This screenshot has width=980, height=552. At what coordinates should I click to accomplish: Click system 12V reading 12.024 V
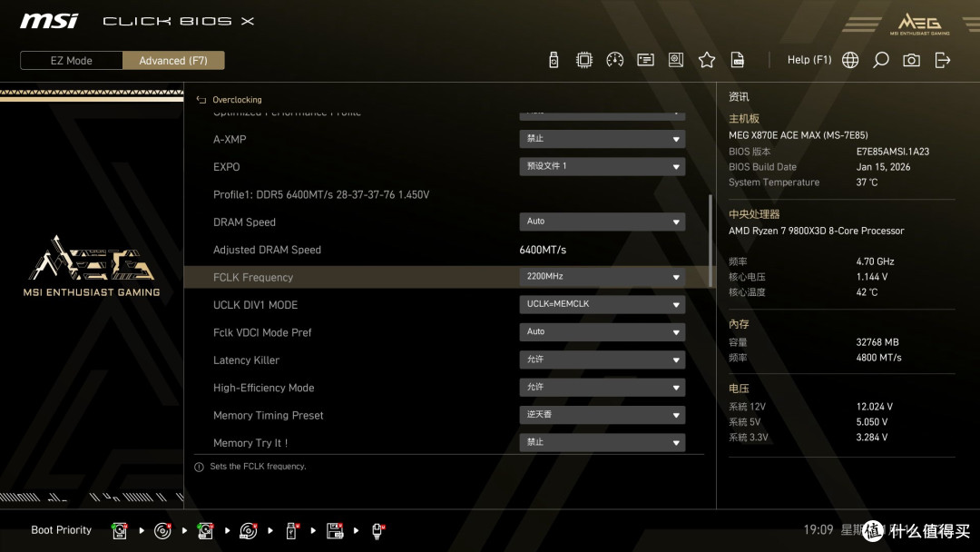[875, 407]
